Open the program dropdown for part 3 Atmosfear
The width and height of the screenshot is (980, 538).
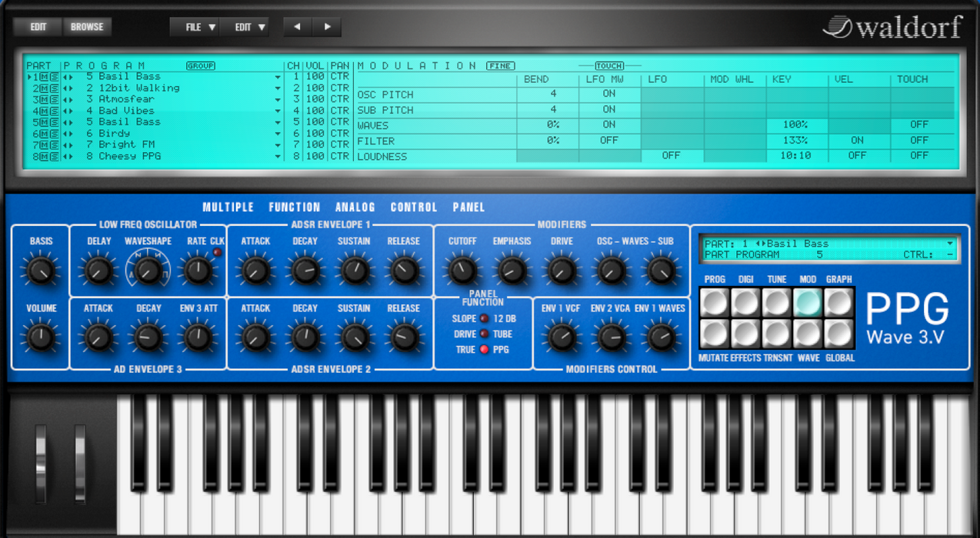[278, 98]
